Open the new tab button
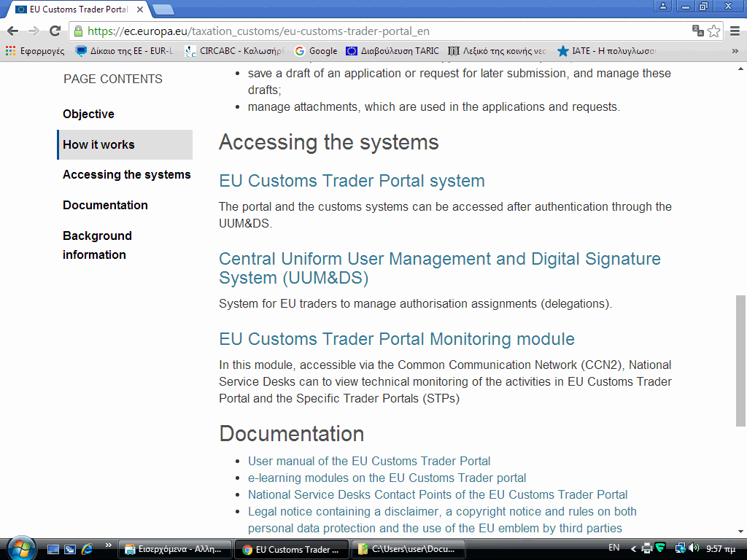 163,9
